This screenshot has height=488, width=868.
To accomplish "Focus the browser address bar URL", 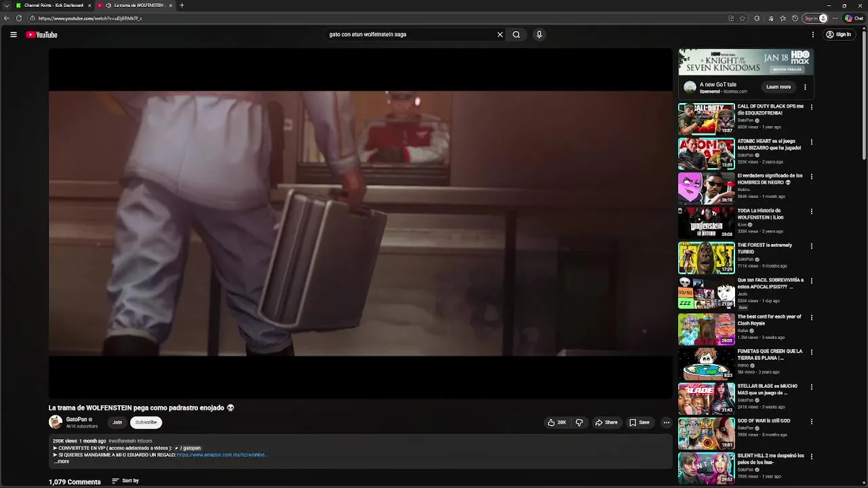I will [380, 18].
